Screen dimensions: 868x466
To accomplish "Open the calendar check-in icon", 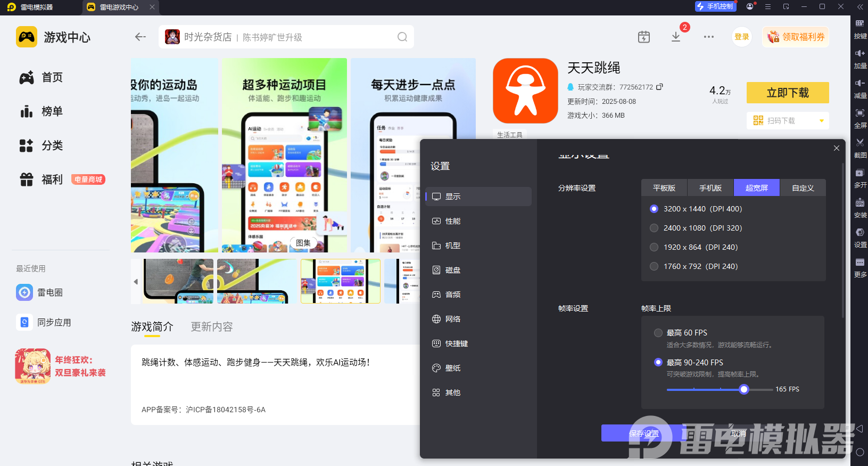I will pyautogui.click(x=644, y=37).
